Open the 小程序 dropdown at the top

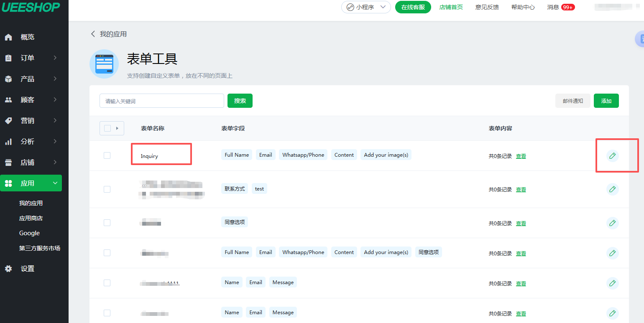click(366, 7)
